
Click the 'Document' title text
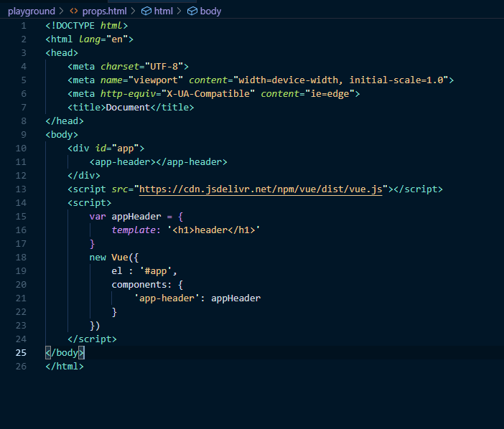pyautogui.click(x=128, y=108)
